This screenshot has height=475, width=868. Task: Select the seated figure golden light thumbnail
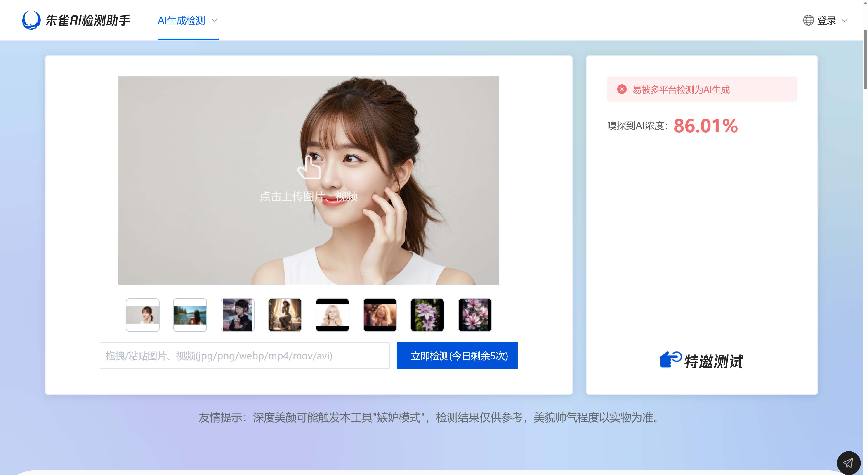(x=285, y=315)
